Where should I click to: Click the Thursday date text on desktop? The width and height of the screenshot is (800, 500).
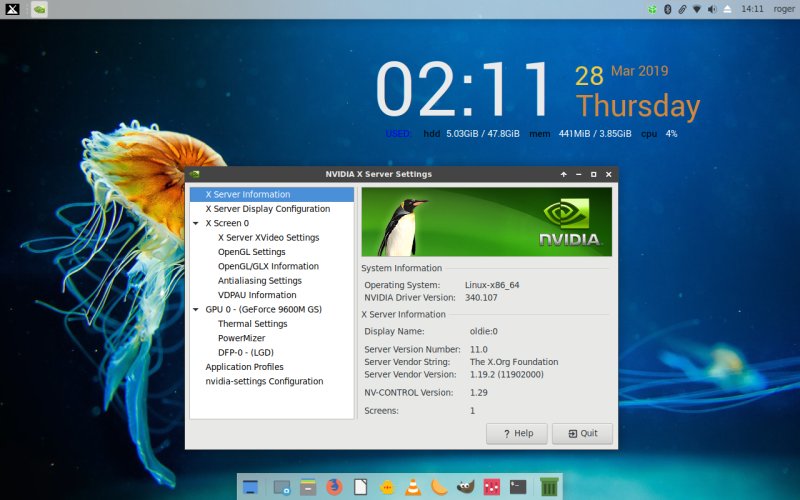pyautogui.click(x=638, y=106)
